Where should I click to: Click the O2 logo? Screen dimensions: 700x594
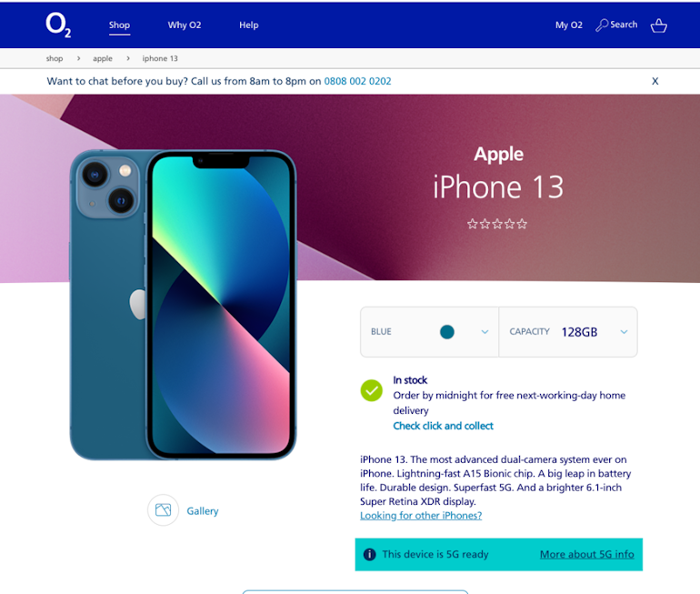click(58, 25)
